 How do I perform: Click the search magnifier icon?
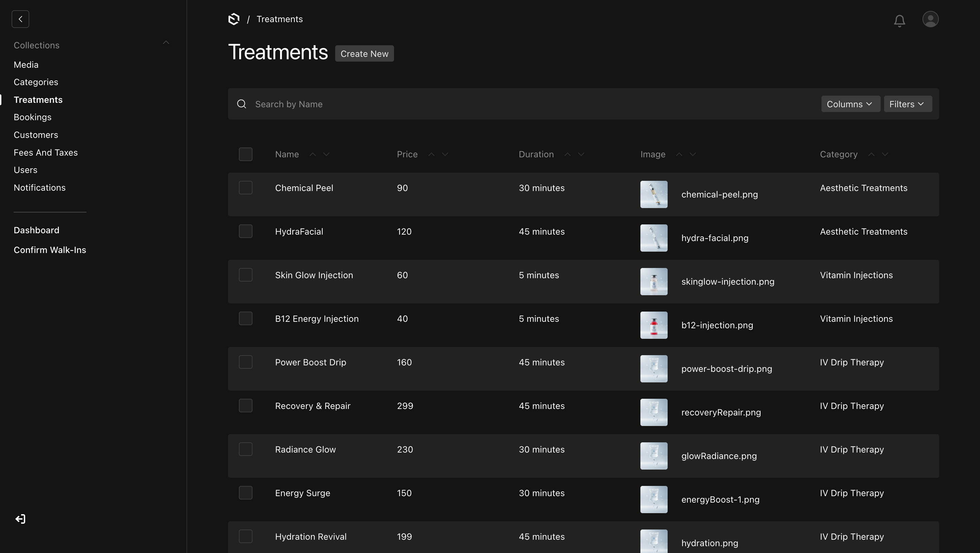[x=242, y=104]
